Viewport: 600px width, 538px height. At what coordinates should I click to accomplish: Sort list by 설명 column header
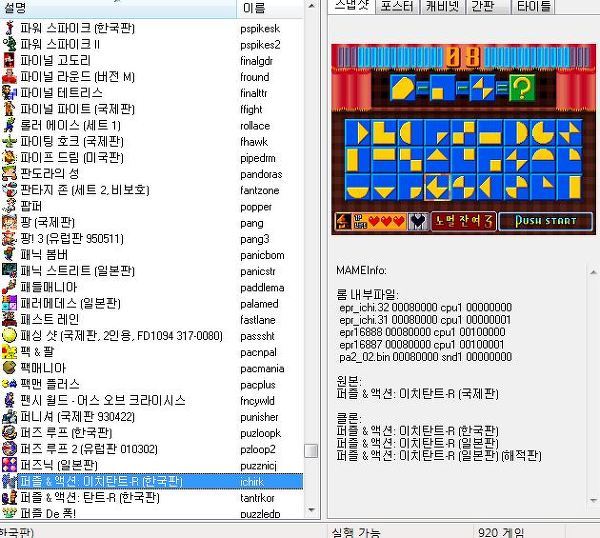point(118,8)
